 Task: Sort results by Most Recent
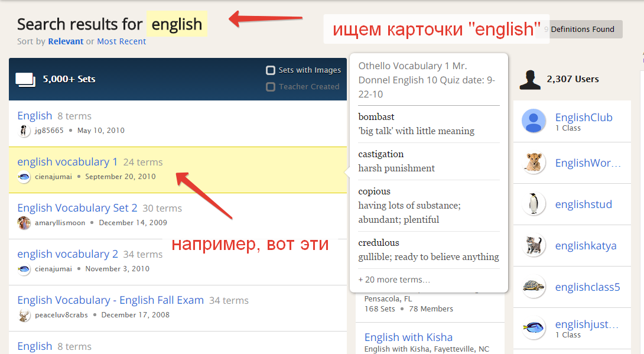tap(121, 41)
